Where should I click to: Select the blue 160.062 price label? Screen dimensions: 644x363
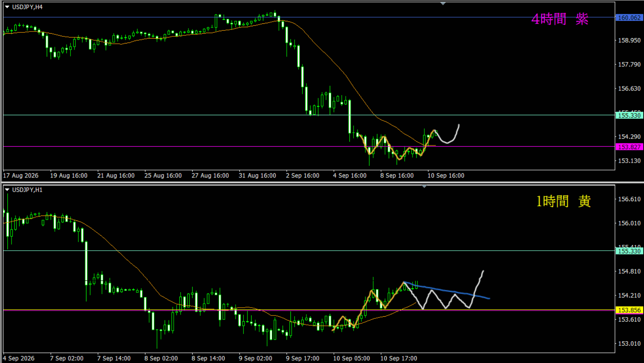(x=629, y=18)
